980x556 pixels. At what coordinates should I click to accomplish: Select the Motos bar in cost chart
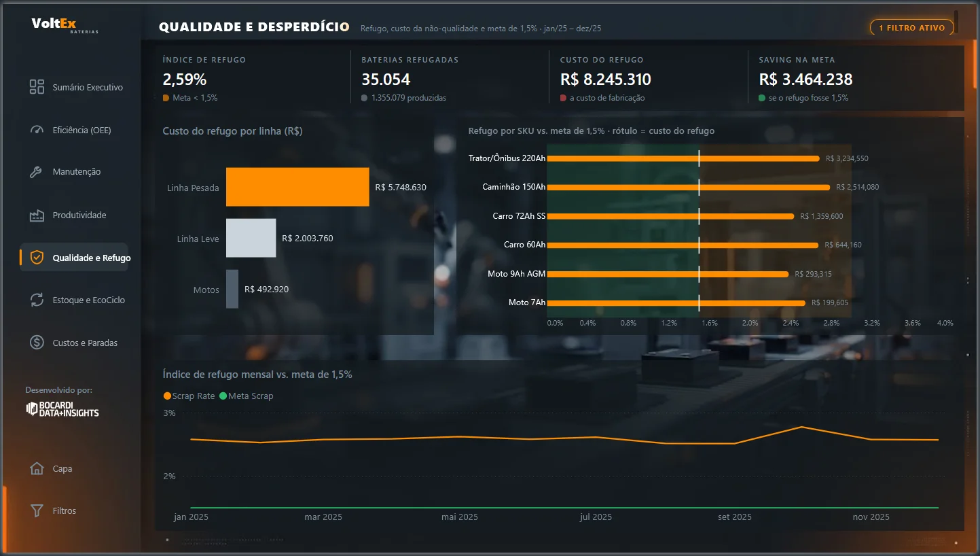232,289
